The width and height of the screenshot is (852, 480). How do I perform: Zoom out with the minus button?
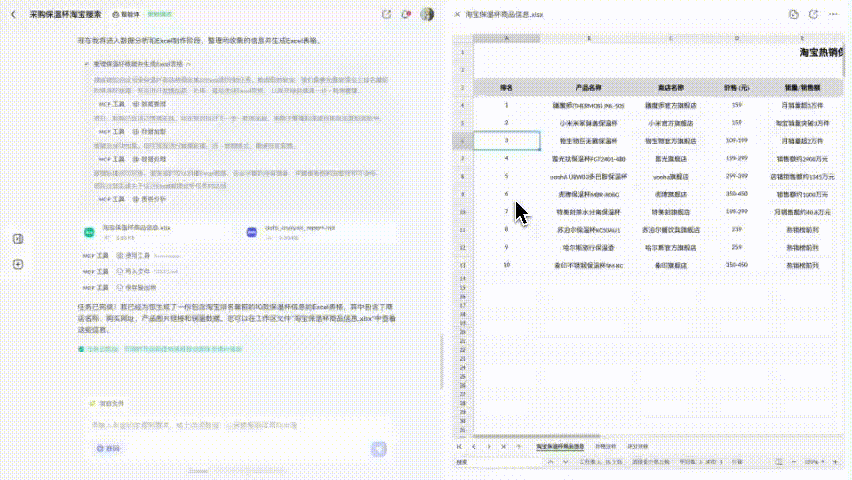pos(794,462)
